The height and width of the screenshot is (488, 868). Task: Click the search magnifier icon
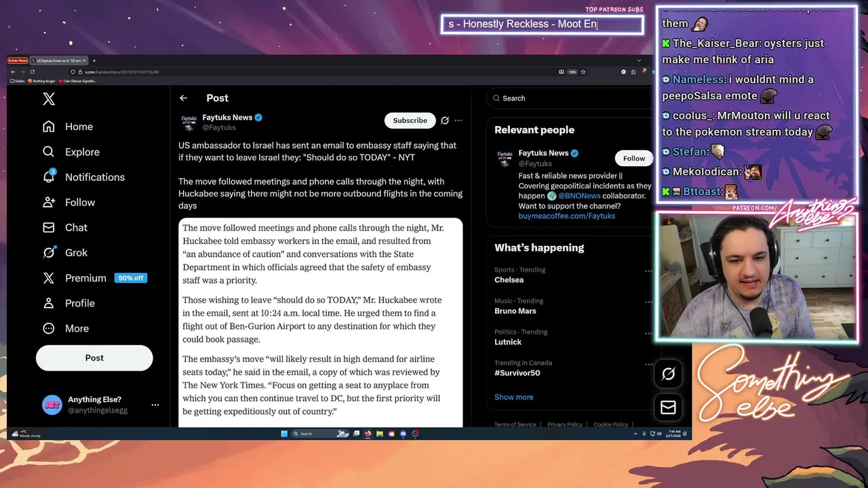497,98
